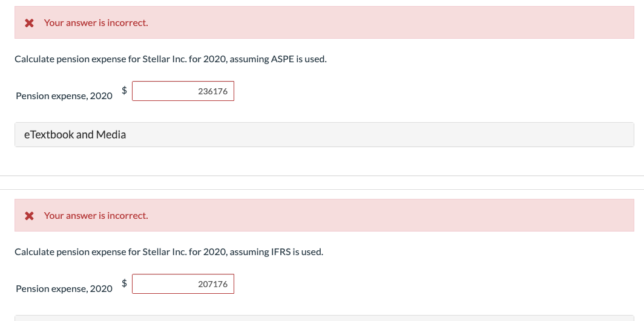
Task: Click the ASPE pension expense input field
Action: pyautogui.click(x=183, y=91)
